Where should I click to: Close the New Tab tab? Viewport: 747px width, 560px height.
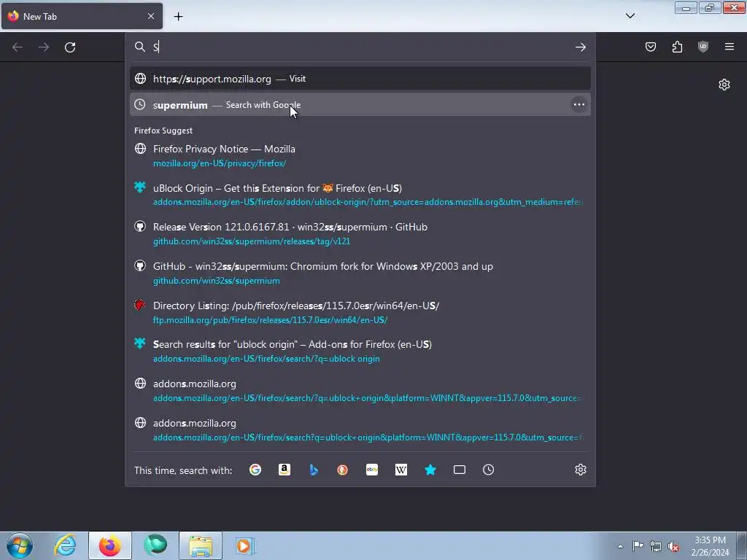coord(150,16)
